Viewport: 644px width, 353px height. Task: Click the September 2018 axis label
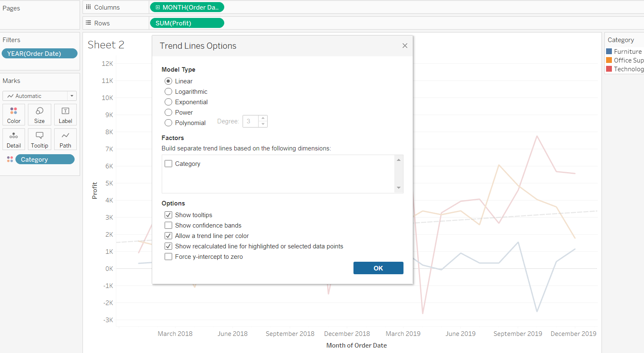290,333
